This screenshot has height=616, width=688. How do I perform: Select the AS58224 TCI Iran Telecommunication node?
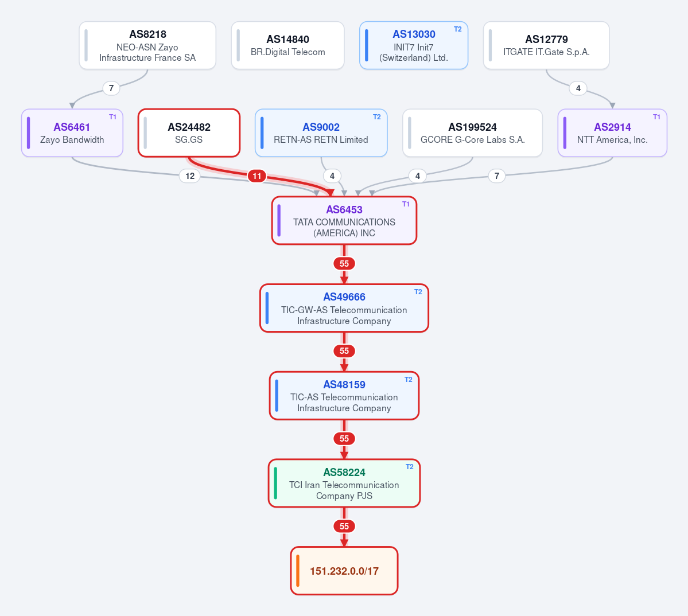(x=344, y=483)
